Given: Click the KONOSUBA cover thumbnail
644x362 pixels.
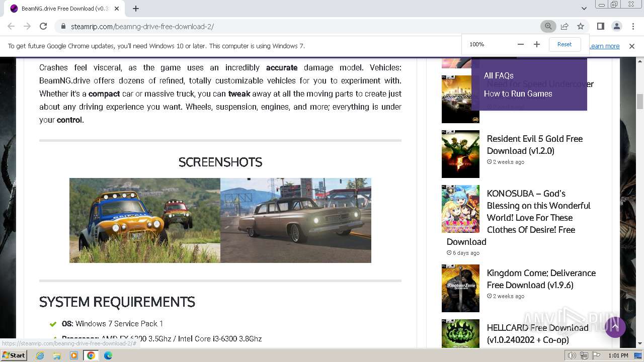Looking at the screenshot, I should coord(460,209).
